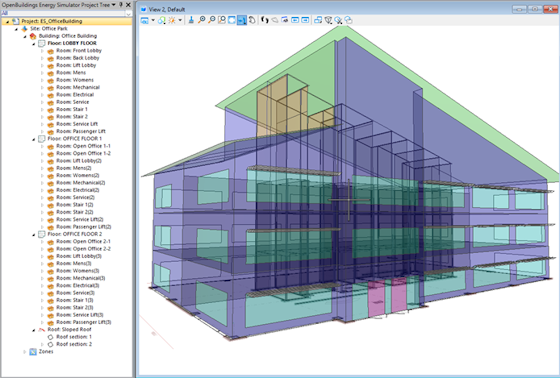Select the Window Area zoom tool
Image resolution: width=560 pixels, height=378 pixels.
click(x=222, y=20)
